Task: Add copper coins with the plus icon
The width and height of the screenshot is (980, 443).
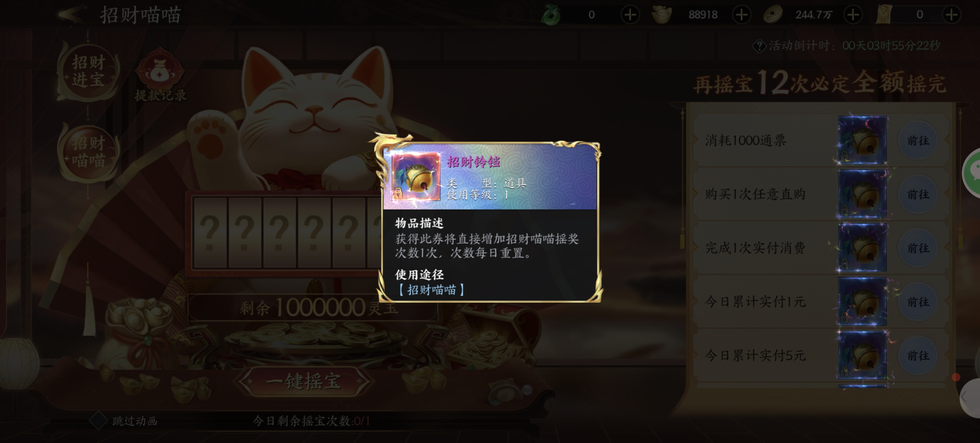Action: (x=853, y=15)
